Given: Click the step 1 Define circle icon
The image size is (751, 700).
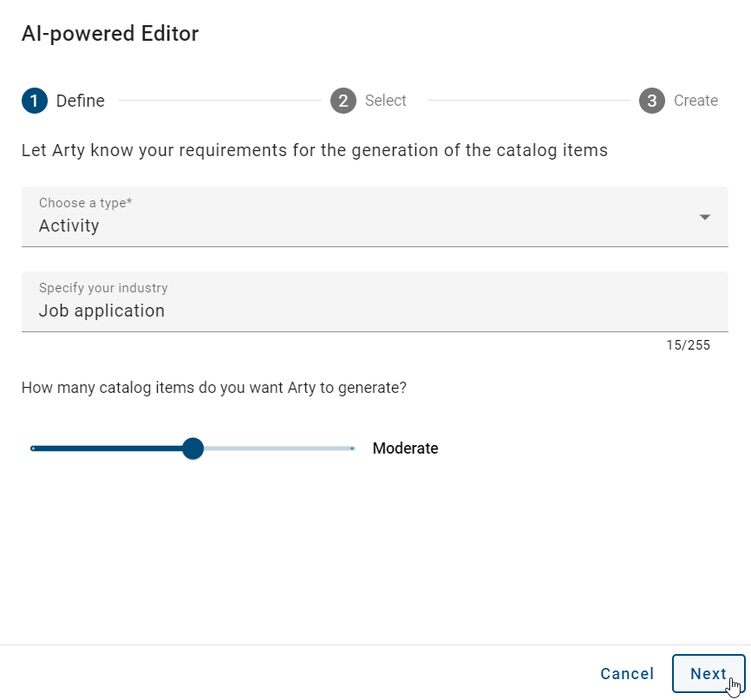Looking at the screenshot, I should click(x=34, y=101).
